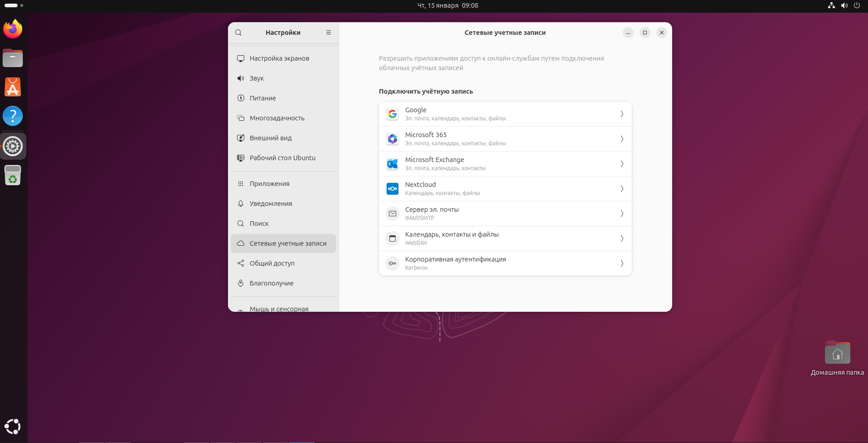Screen dimensions: 868x443
Task: Expand the Google account row chevron
Action: point(621,114)
